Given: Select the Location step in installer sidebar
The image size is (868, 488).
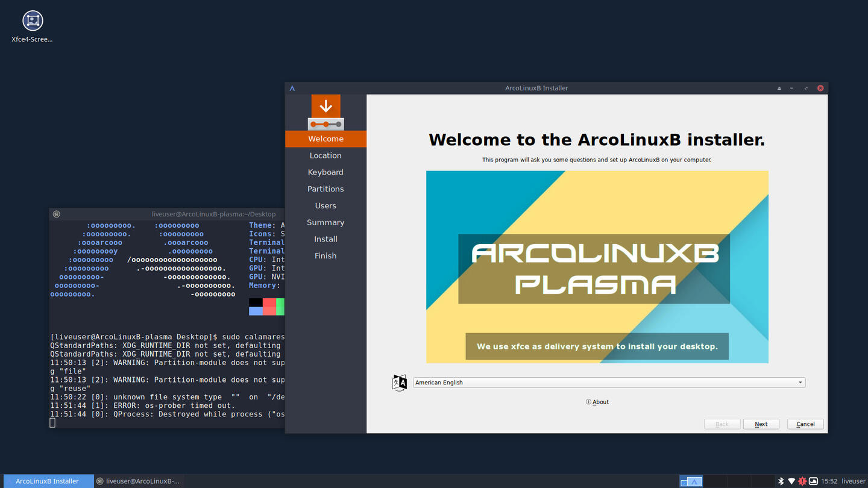Looking at the screenshot, I should click(x=325, y=155).
